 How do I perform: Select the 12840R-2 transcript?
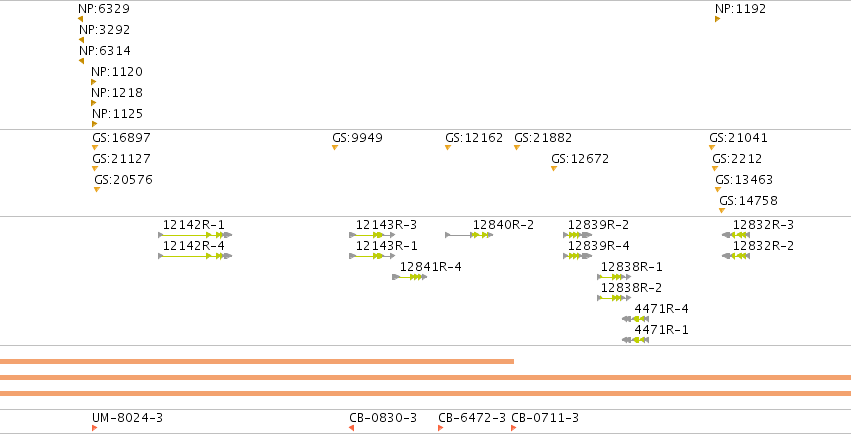point(469,235)
